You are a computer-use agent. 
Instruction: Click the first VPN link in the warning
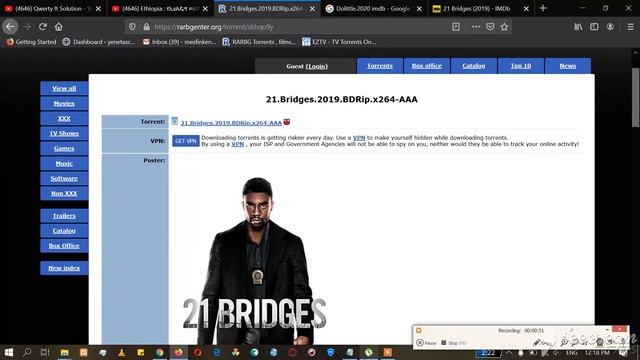[x=359, y=138]
